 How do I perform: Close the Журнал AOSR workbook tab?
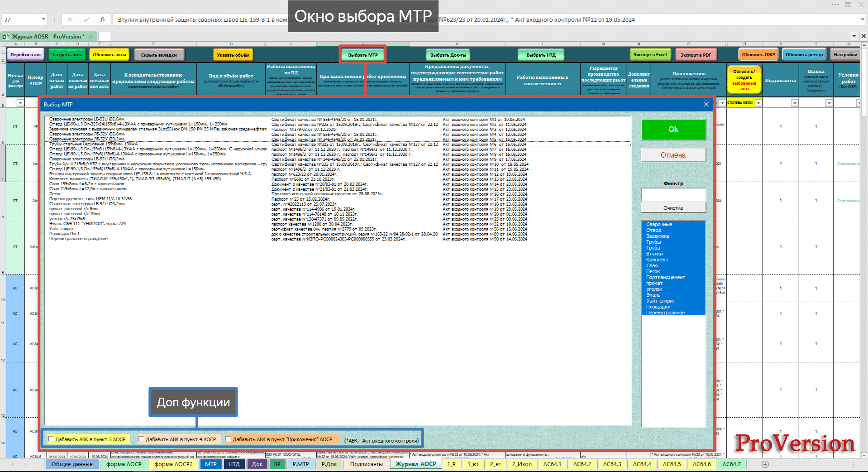click(x=91, y=37)
